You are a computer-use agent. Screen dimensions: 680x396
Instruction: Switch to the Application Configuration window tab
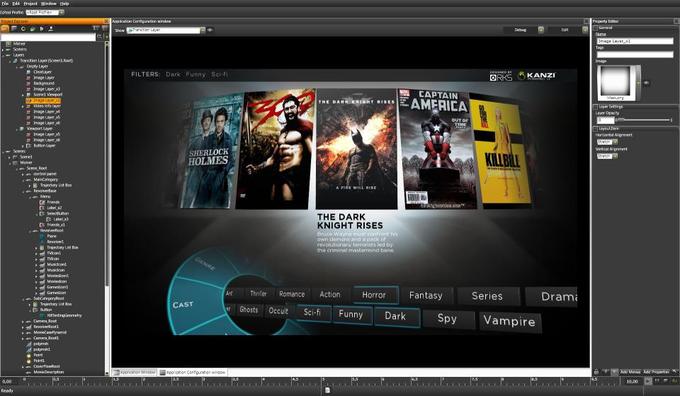[x=193, y=373]
